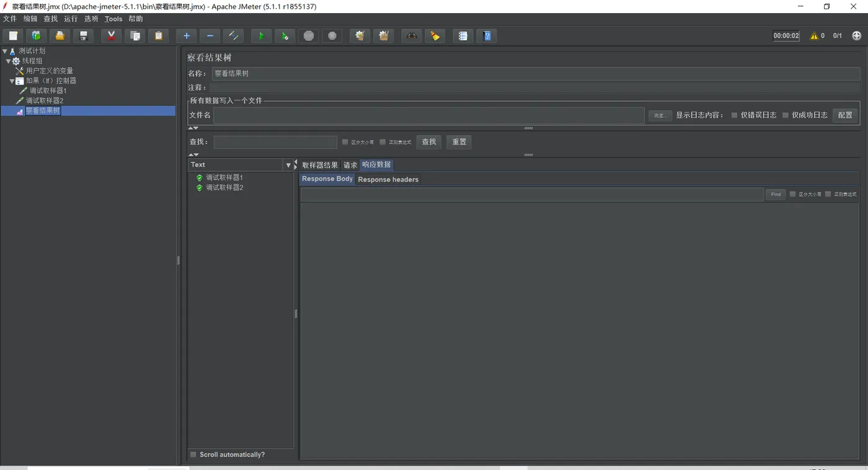Click the 查找 search button
868x470 pixels.
[429, 142]
